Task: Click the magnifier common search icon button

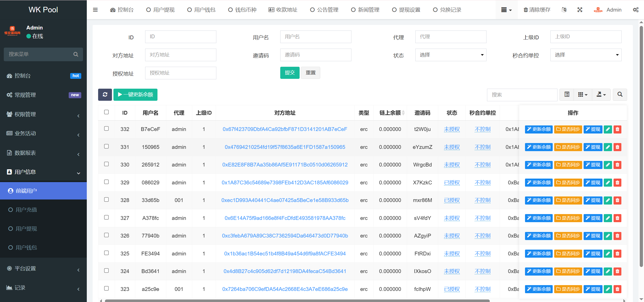Action: point(620,95)
